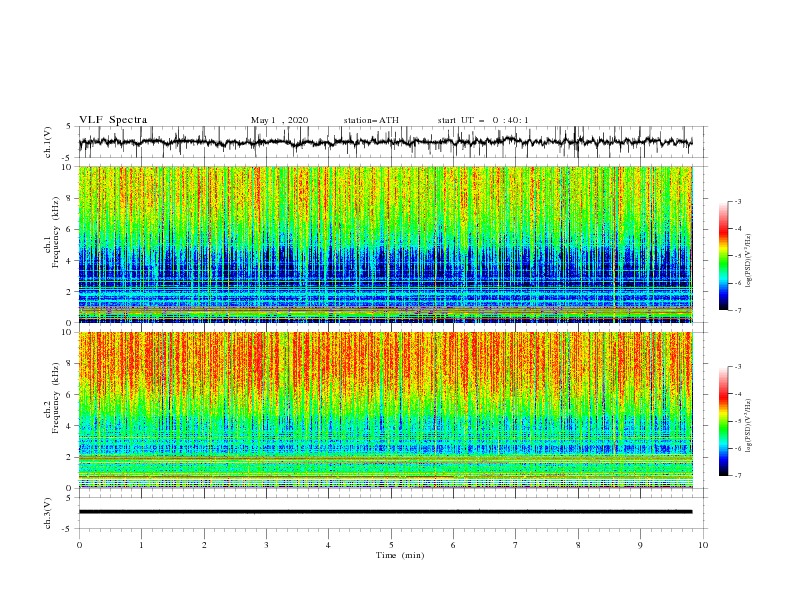Click time axis tick label '1'
792x612 pixels.
141,545
